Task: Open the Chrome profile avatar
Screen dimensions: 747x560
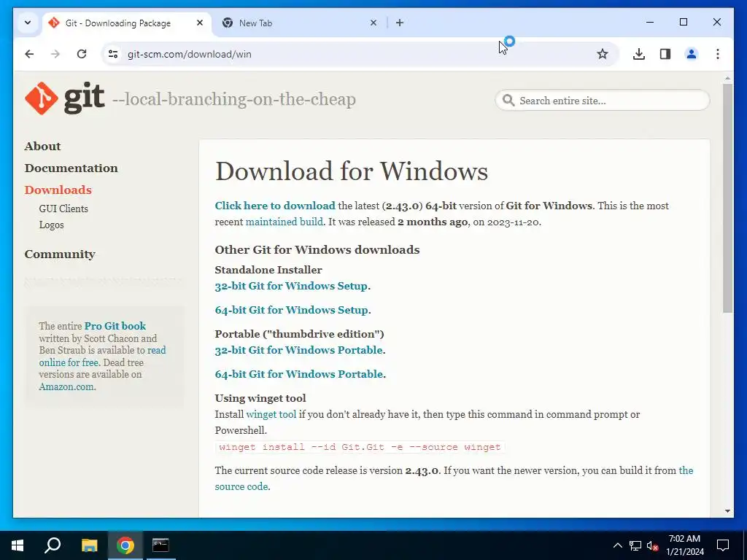Action: tap(692, 54)
